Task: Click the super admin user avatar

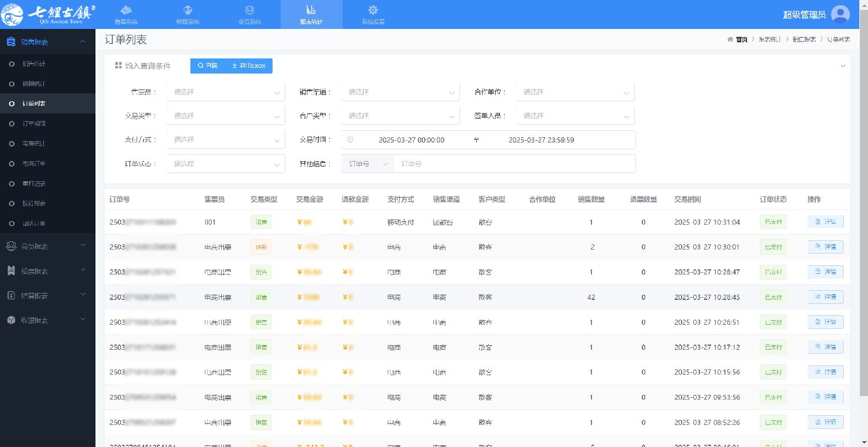Action: pos(840,14)
